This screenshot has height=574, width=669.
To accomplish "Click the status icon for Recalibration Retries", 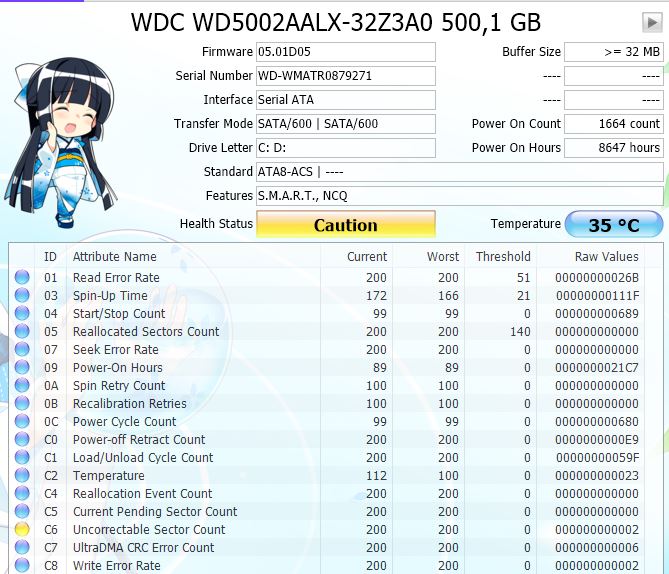I will pyautogui.click(x=22, y=403).
